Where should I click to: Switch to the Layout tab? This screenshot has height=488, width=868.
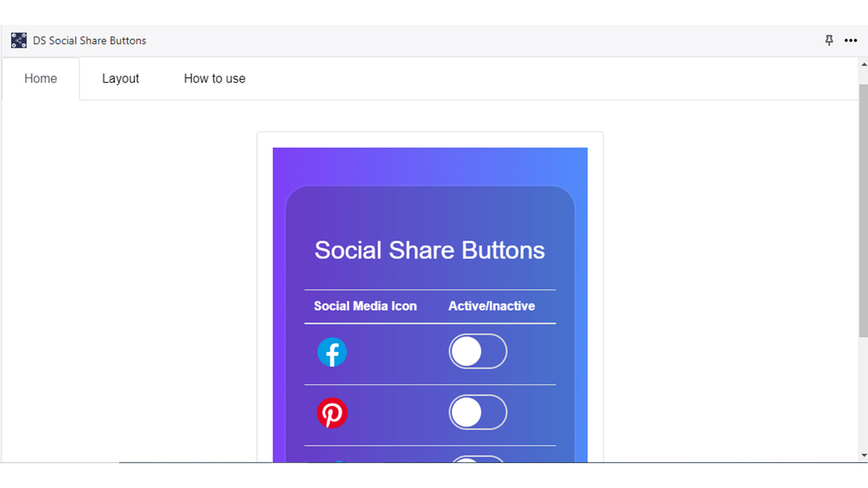point(120,79)
